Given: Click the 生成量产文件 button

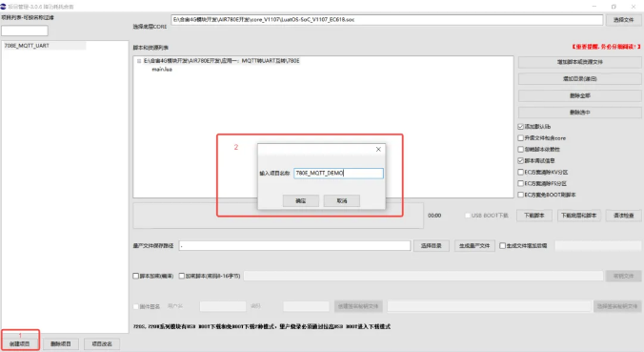Looking at the screenshot, I should tap(474, 245).
